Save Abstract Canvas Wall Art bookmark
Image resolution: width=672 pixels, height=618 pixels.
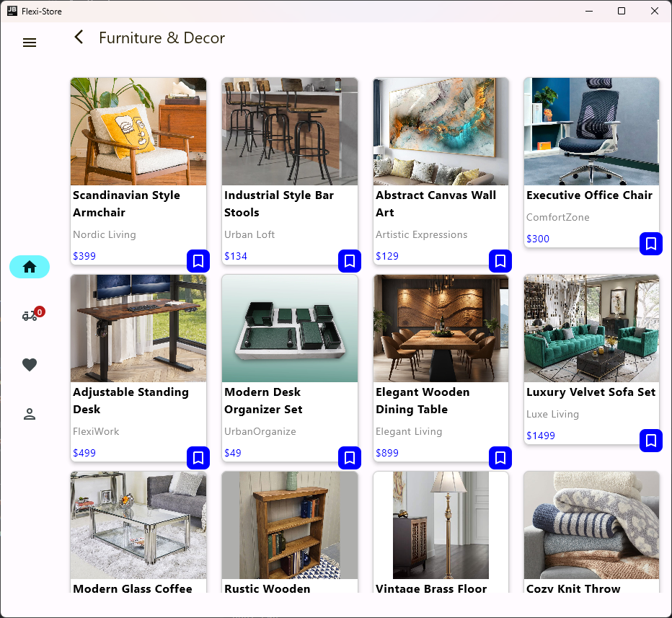[x=500, y=261]
